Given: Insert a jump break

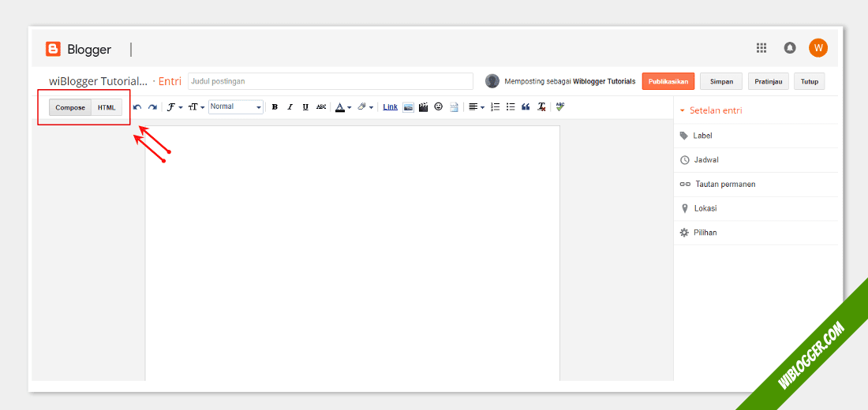Looking at the screenshot, I should (x=454, y=106).
